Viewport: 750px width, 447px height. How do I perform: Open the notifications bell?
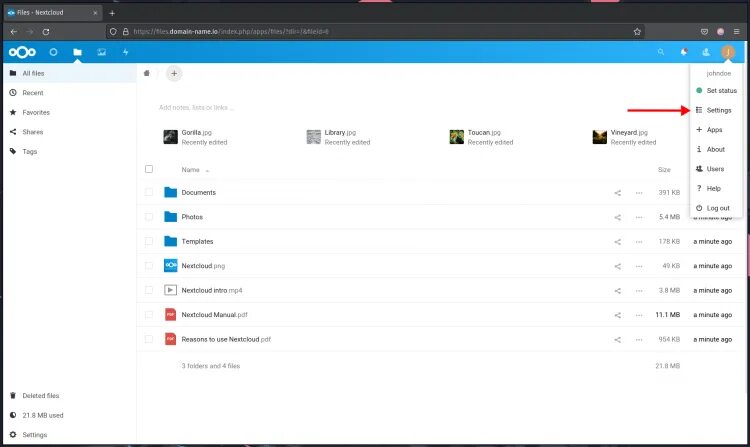coord(684,52)
